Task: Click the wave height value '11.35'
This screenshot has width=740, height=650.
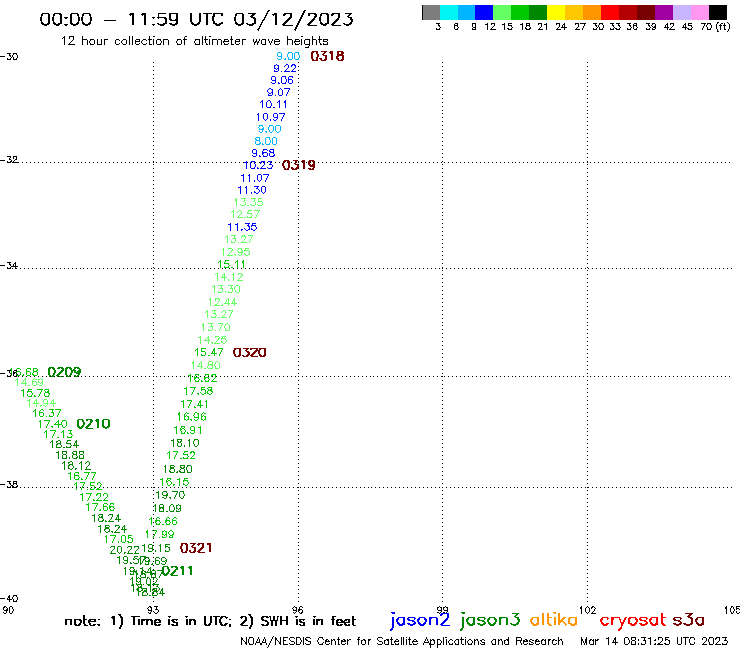Action: [242, 227]
